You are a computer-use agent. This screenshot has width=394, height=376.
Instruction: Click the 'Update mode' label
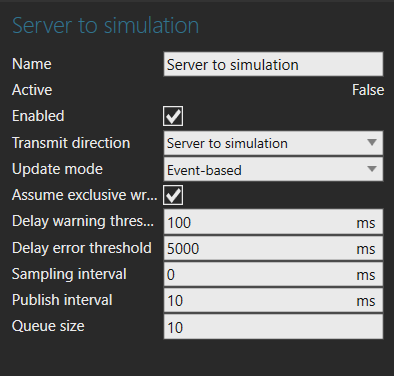pyautogui.click(x=57, y=169)
